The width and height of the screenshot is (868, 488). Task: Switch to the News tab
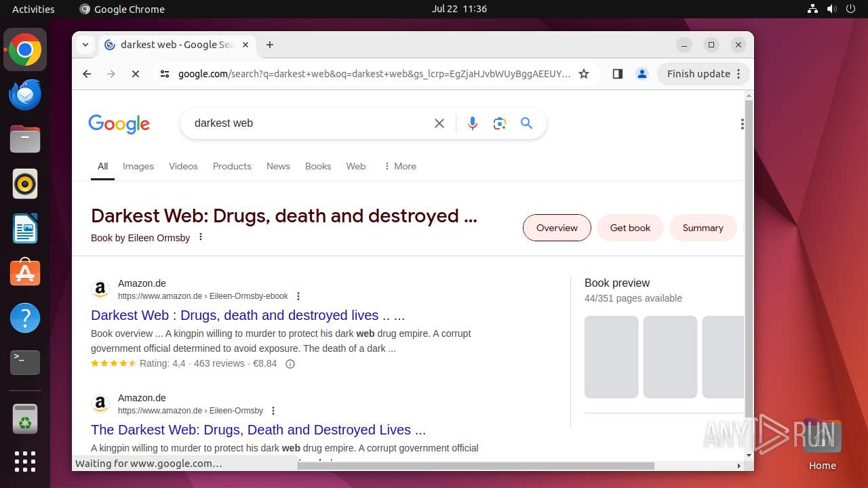click(x=278, y=166)
